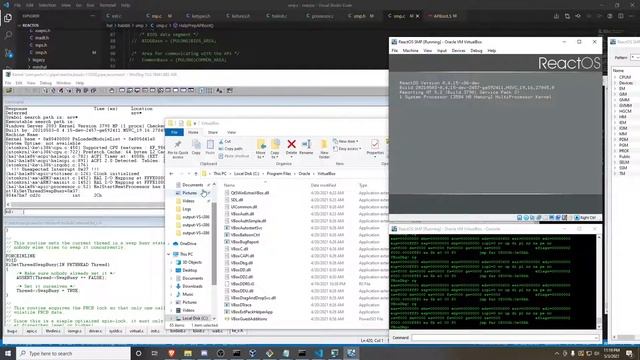Sort files by Name column header
Image resolution: width=640 pixels, height=360 pixels.
pyautogui.click(x=229, y=185)
